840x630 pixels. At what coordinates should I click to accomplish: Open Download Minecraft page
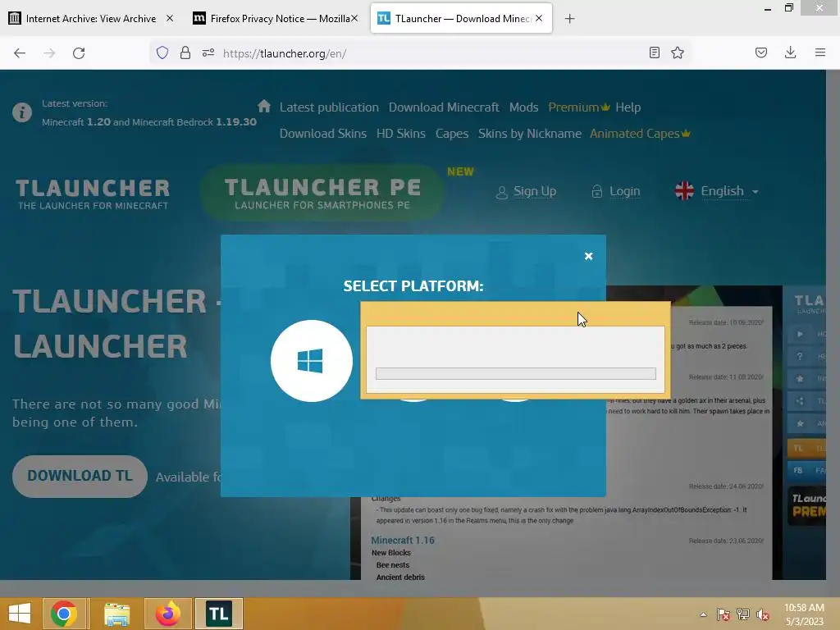[444, 107]
